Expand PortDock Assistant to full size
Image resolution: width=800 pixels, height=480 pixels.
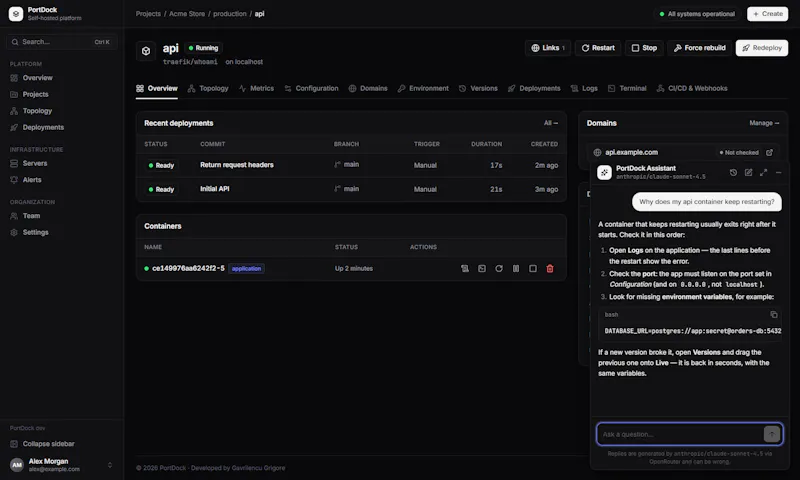763,172
